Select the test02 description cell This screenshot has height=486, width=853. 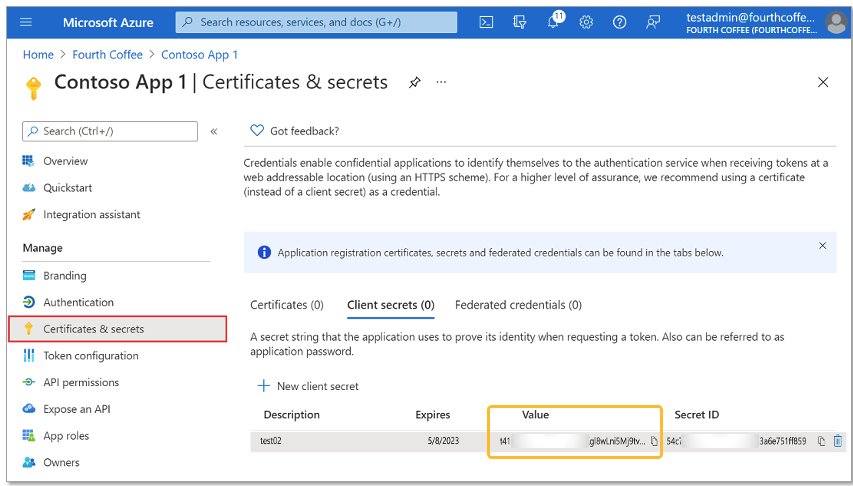(270, 441)
